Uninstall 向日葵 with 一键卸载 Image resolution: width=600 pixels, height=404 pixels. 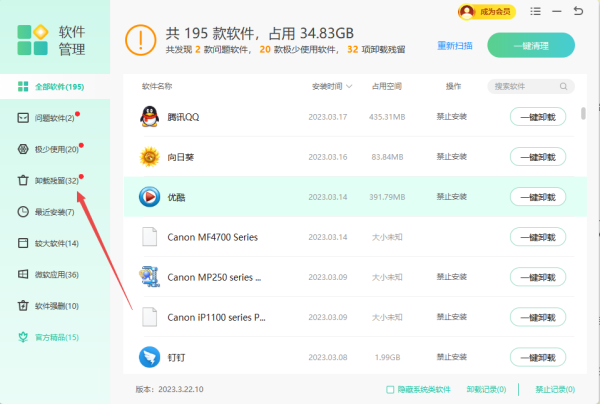click(538, 157)
